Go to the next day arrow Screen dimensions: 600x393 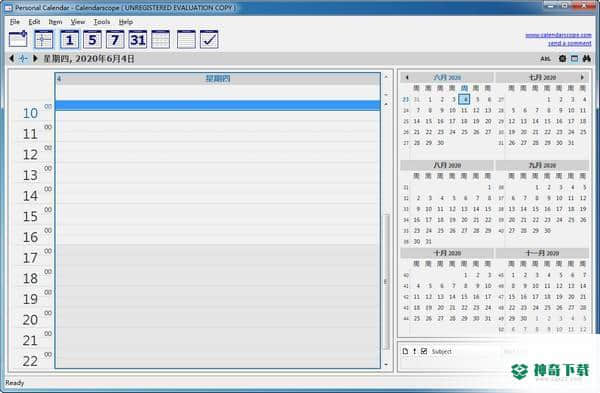pyautogui.click(x=35, y=59)
